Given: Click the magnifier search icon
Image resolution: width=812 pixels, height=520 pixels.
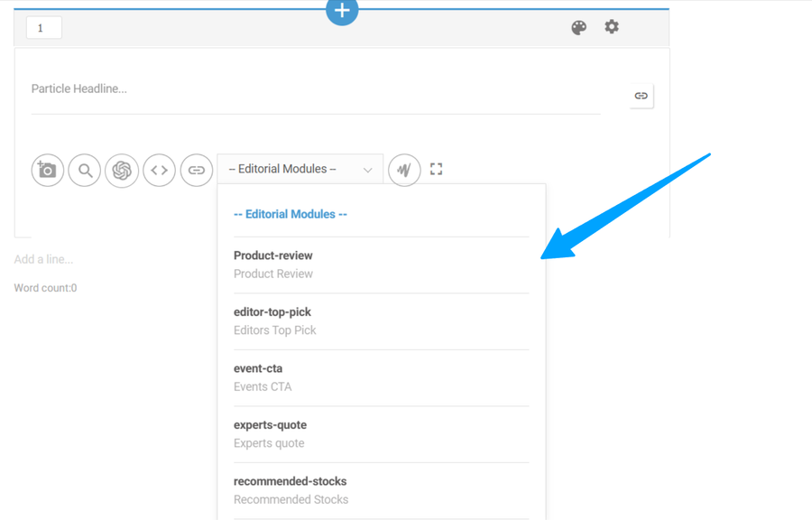Looking at the screenshot, I should click(85, 170).
